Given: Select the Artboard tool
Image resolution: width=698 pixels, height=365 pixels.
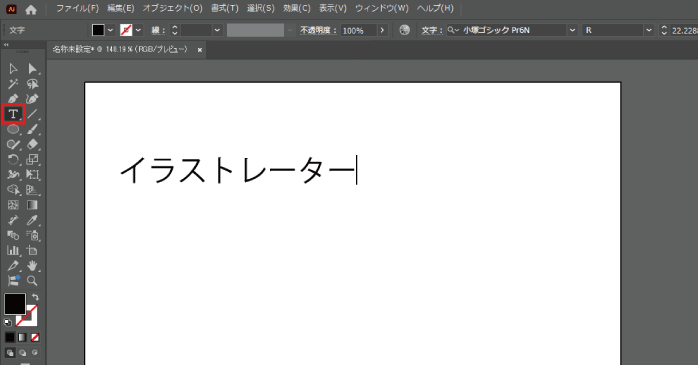Looking at the screenshot, I should click(32, 250).
